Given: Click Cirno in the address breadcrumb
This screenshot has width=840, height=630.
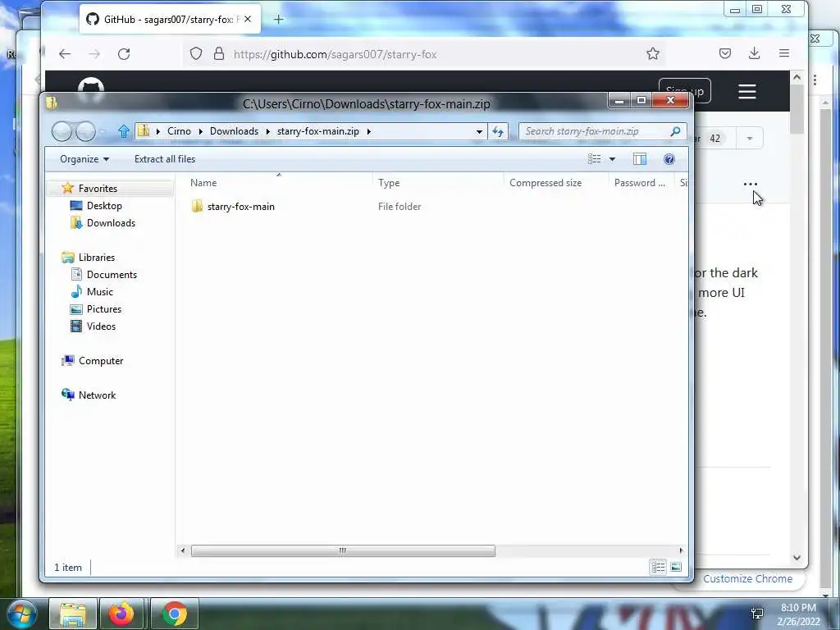Looking at the screenshot, I should click(179, 131).
